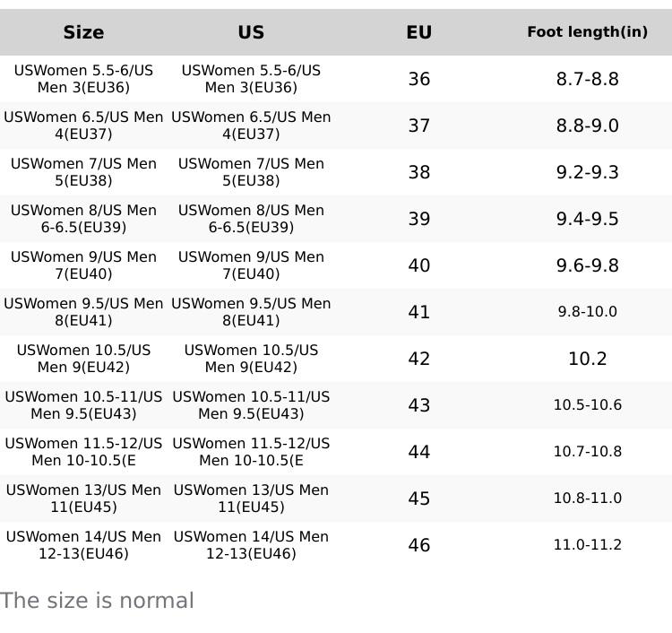Click the Size column header
The width and height of the screenshot is (672, 633).
coord(83,32)
